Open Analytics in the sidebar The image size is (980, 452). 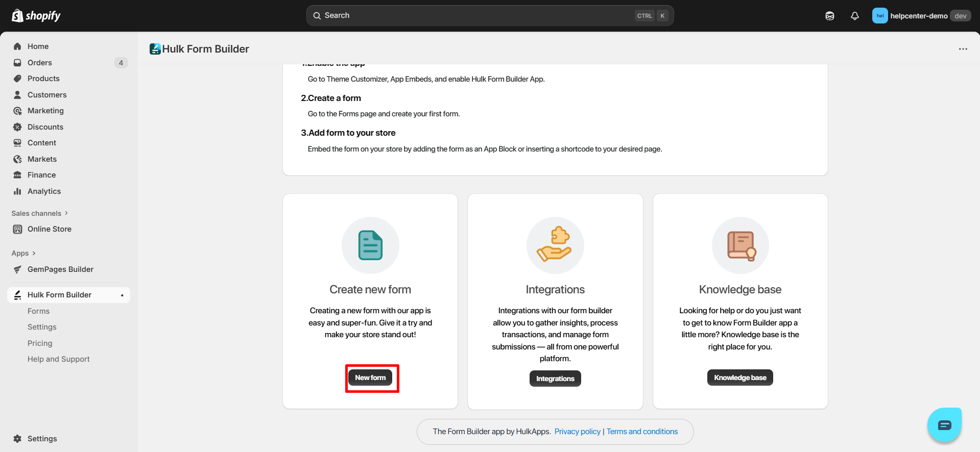click(44, 191)
